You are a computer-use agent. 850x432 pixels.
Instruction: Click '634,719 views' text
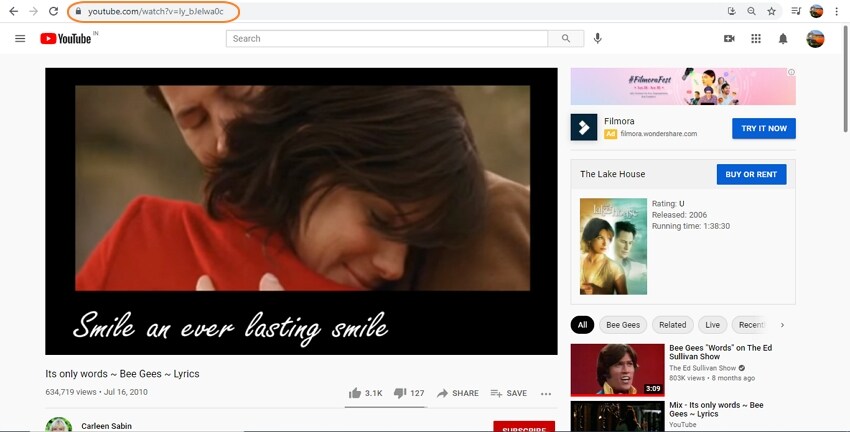71,392
